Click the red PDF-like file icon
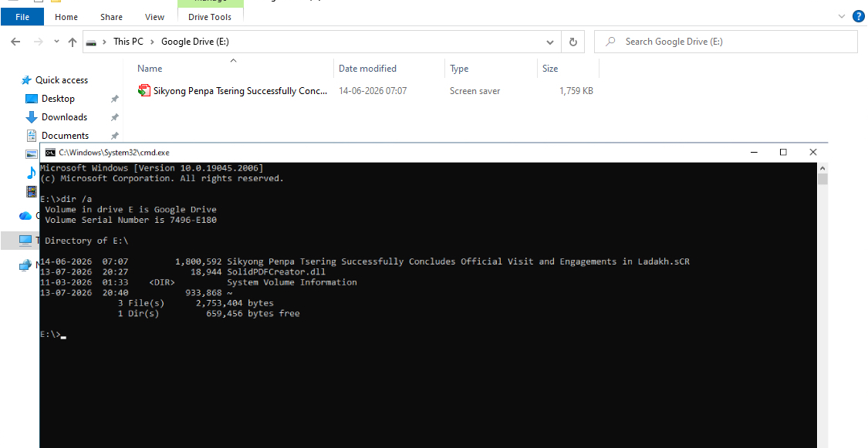This screenshot has height=448, width=868. (144, 91)
